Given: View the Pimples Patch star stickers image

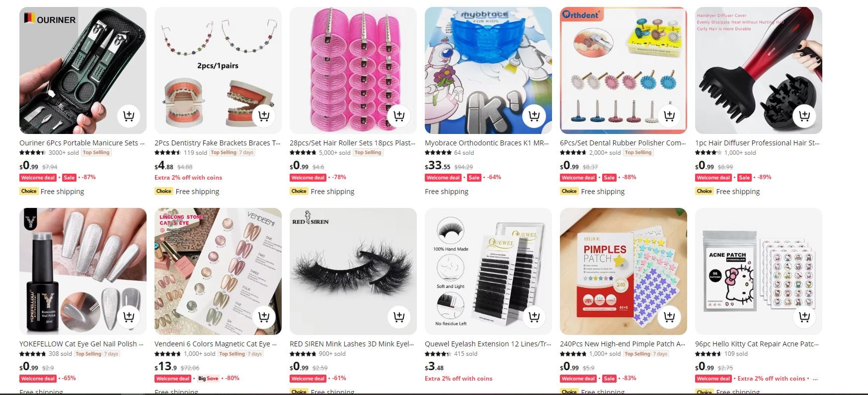Looking at the screenshot, I should 624,271.
